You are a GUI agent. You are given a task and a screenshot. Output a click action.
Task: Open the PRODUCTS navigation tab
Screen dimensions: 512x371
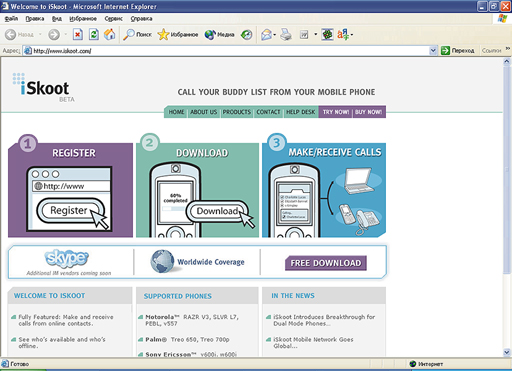(x=237, y=112)
